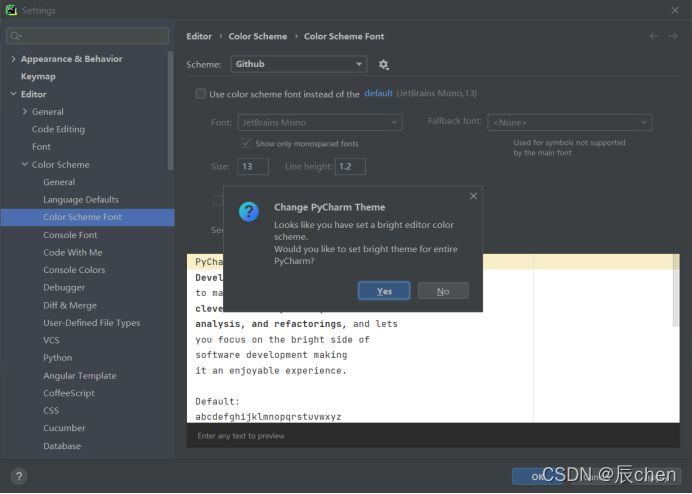This screenshot has width=692, height=494.
Task: Open Code With Me color settings
Action: point(73,253)
